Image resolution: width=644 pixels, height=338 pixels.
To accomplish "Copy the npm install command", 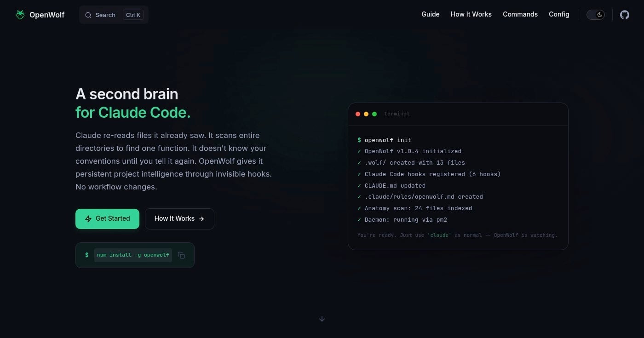I will pyautogui.click(x=181, y=255).
